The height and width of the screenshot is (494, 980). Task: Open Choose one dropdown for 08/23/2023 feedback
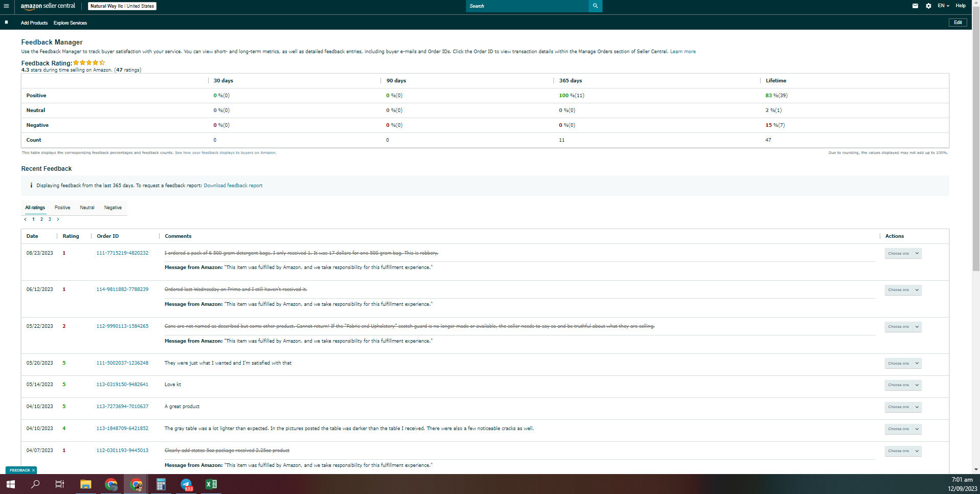click(x=903, y=254)
